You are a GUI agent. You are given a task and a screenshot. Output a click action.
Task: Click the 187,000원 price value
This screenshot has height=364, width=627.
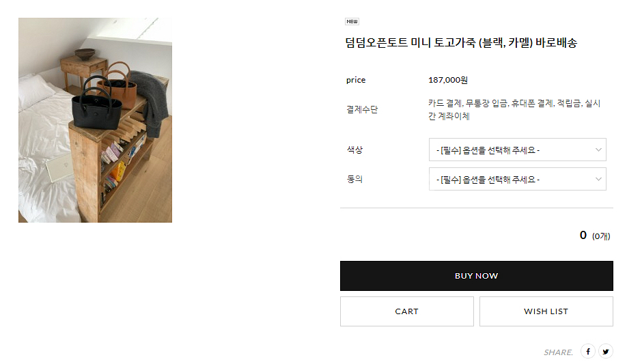[447, 80]
